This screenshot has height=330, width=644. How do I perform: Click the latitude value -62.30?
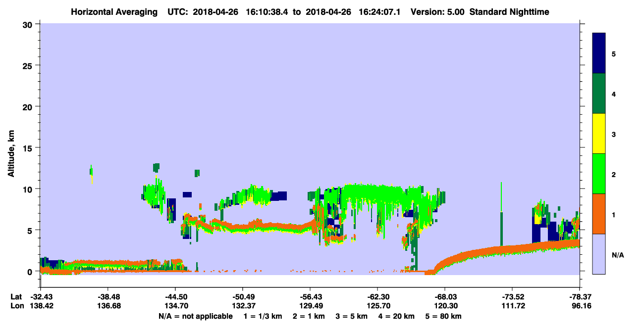click(377, 297)
